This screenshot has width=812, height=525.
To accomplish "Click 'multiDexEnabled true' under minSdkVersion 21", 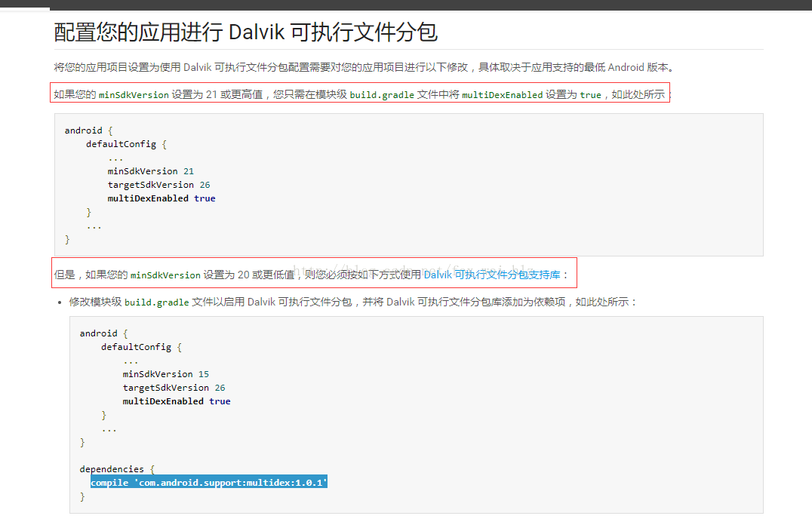I will pos(161,198).
